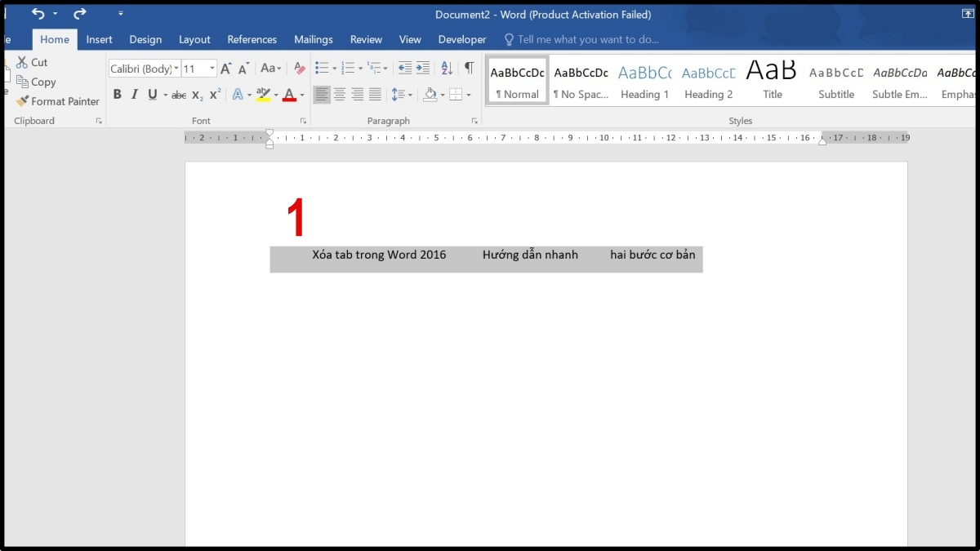
Task: Apply the Heading 1 style
Action: 644,80
